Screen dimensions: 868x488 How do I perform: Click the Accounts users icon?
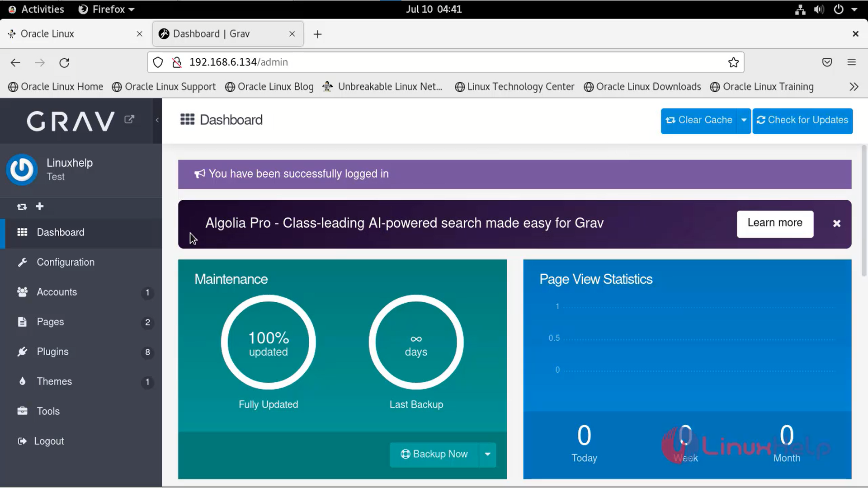coord(22,292)
